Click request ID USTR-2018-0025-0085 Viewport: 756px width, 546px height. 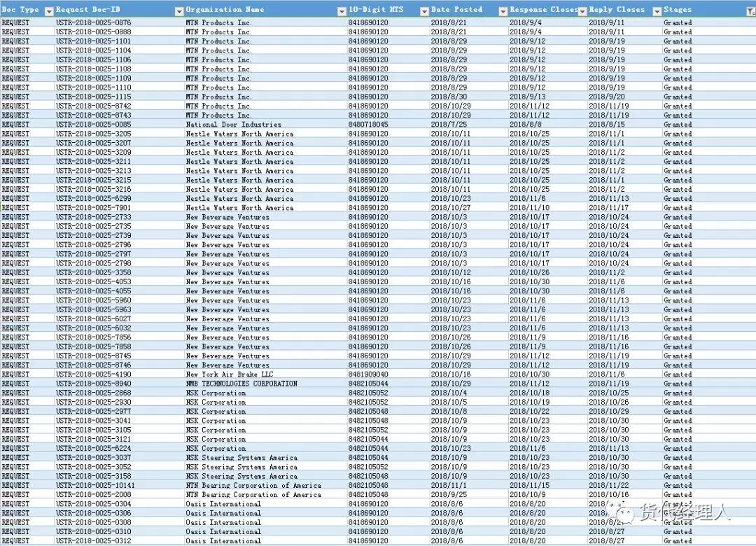click(x=94, y=125)
